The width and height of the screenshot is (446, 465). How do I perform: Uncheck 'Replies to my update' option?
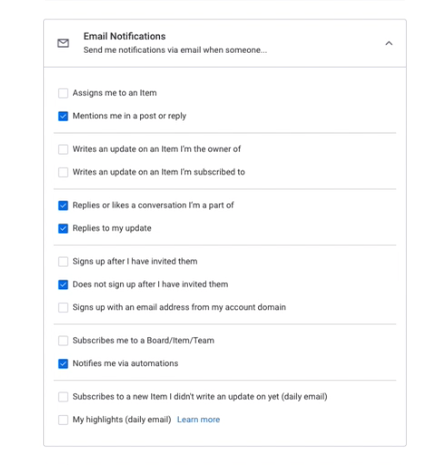[x=63, y=228]
